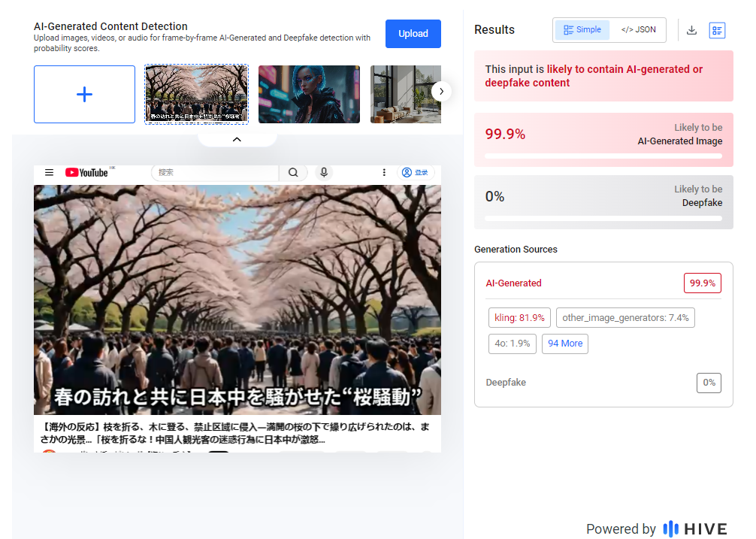Select the YouTube search magnifier icon

293,172
